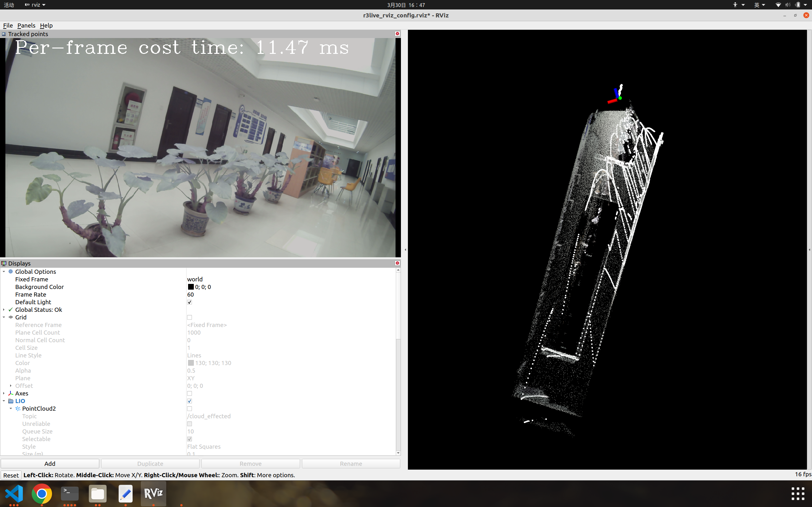
Task: Disable the Default Light checkbox
Action: pyautogui.click(x=190, y=302)
